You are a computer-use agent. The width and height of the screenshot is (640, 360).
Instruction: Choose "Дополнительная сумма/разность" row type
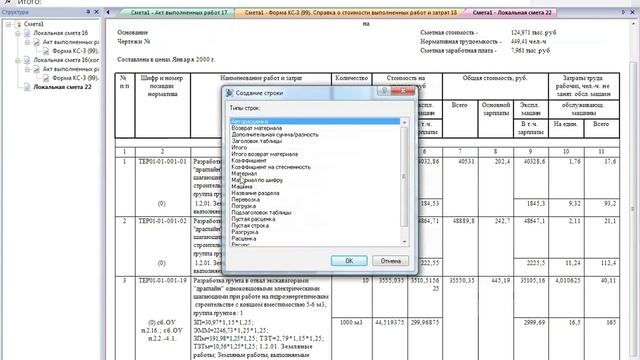(x=315, y=134)
